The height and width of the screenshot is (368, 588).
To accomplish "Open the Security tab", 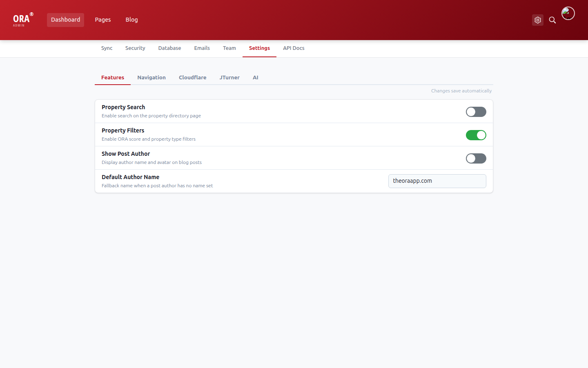I will click(135, 48).
